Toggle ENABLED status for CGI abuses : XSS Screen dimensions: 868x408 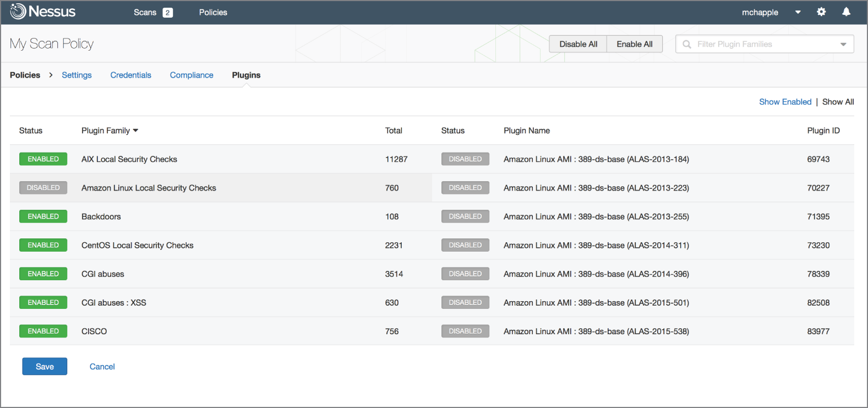pos(43,302)
